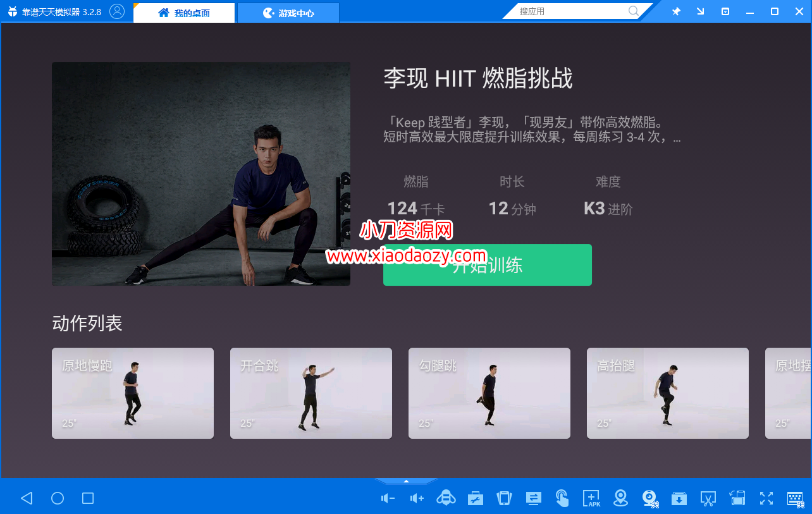The height and width of the screenshot is (514, 812).
Task: Open the 高抬腿 exercise card
Action: coord(668,393)
